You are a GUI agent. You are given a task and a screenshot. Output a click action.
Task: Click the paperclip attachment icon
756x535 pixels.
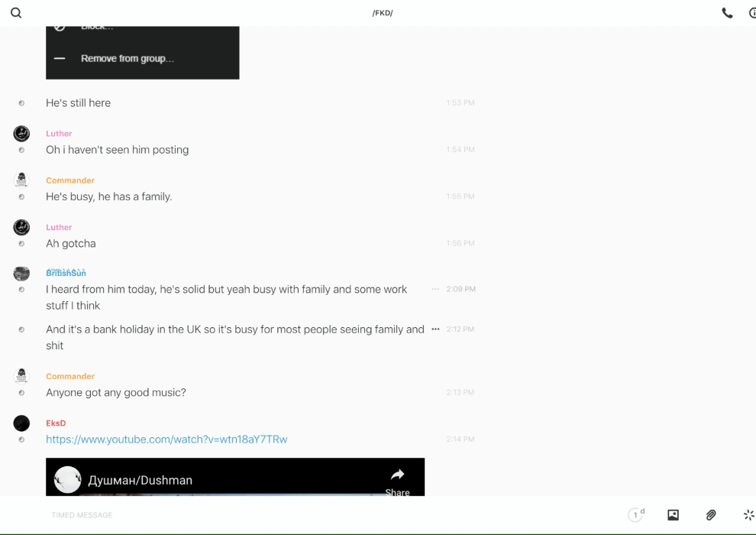pos(711,515)
